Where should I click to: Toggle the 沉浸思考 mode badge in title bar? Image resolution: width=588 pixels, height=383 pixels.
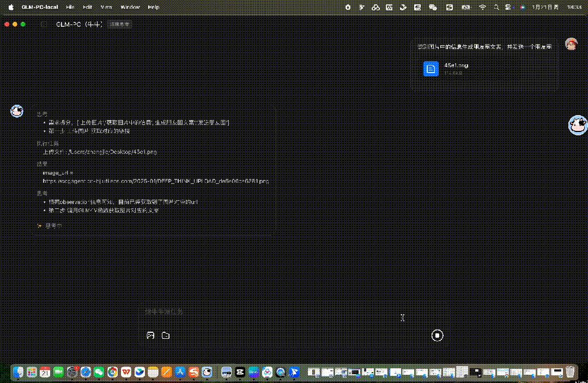click(x=119, y=24)
